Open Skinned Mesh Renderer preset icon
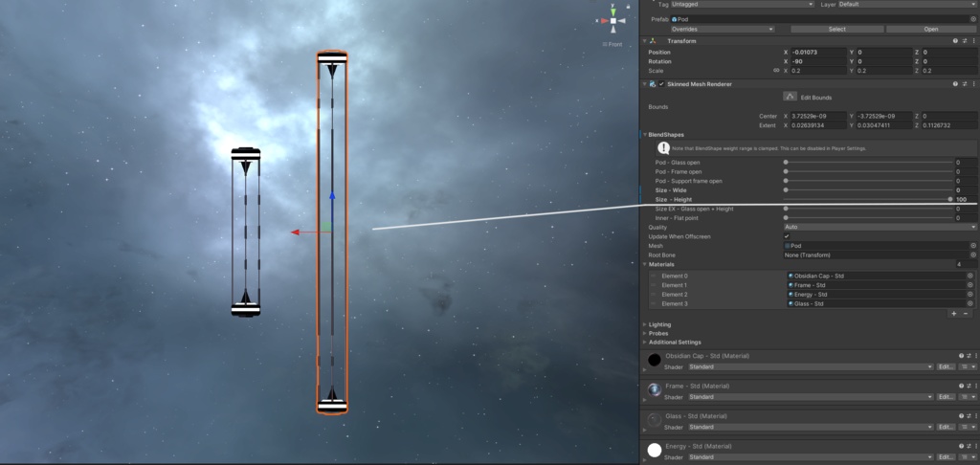 tap(965, 84)
